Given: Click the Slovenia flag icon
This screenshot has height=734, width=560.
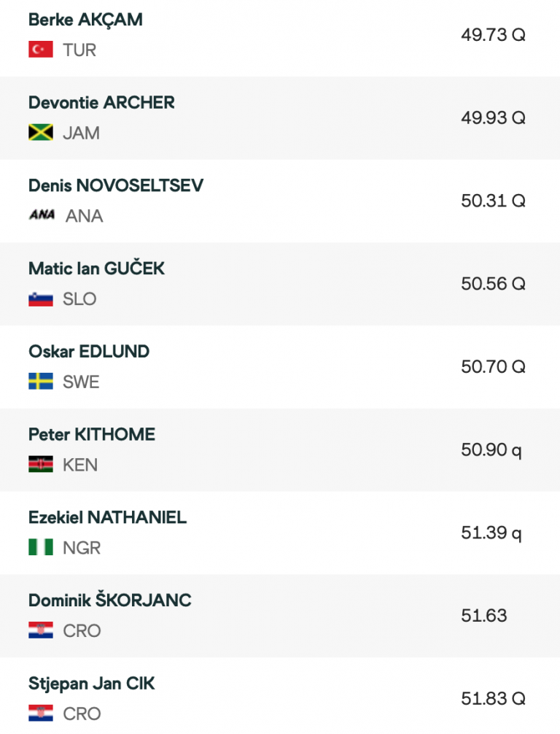Looking at the screenshot, I should tap(41, 299).
